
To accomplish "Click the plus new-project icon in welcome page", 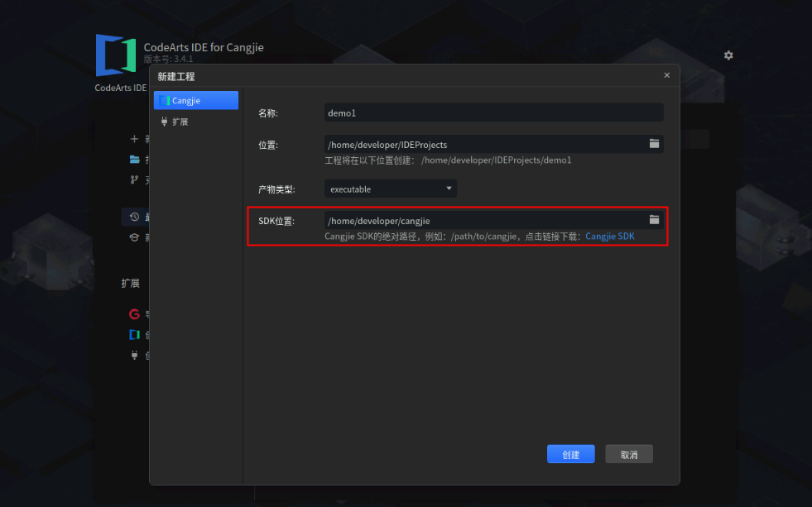I will tap(134, 139).
